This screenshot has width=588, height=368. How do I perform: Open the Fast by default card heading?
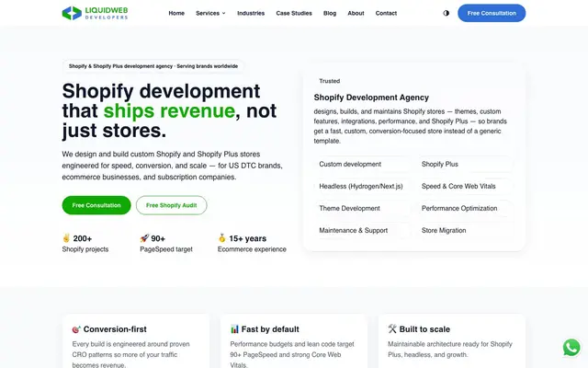270,329
